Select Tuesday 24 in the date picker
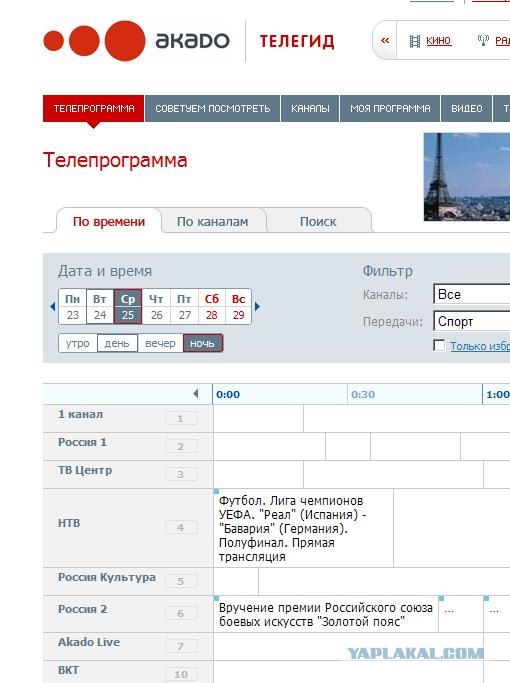This screenshot has width=510, height=683. tap(100, 307)
